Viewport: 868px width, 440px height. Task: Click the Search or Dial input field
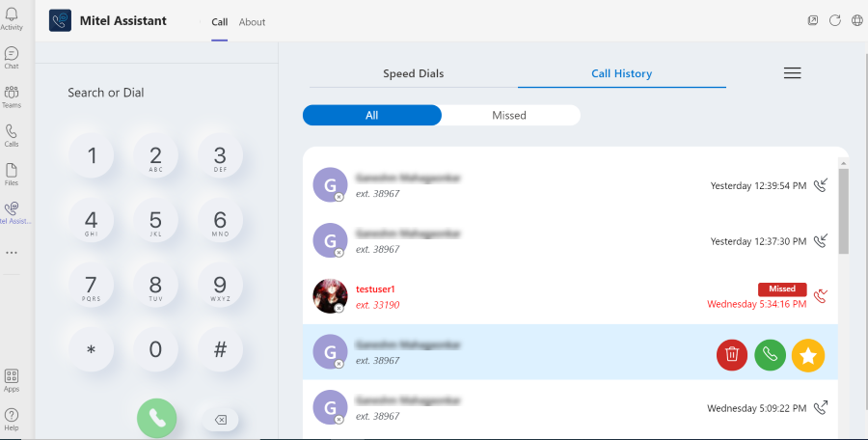(154, 93)
